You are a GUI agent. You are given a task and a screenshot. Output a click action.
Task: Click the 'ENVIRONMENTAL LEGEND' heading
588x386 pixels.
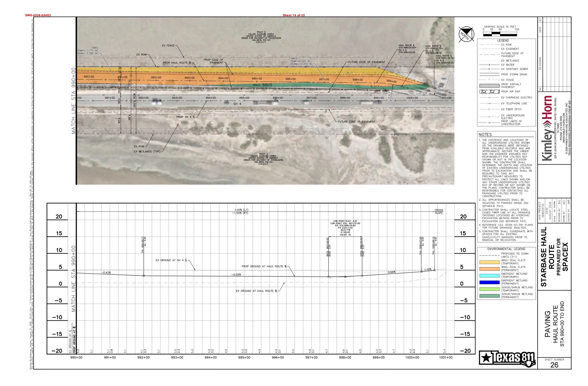[506, 249]
